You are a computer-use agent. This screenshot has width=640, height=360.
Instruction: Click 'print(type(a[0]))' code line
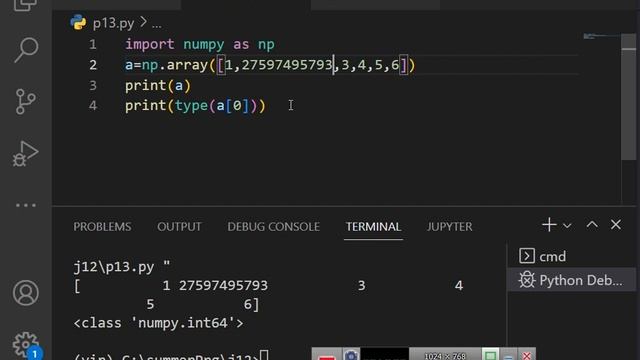[195, 106]
